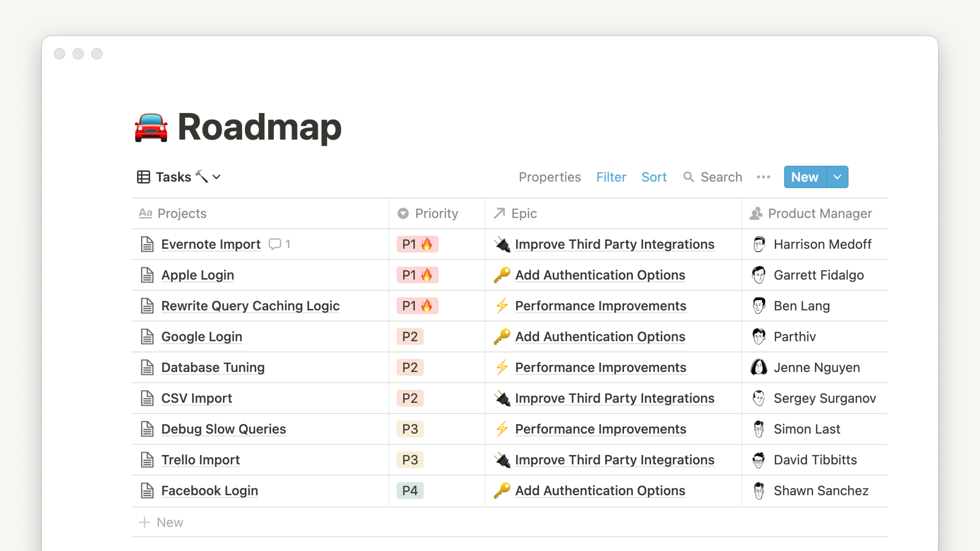The image size is (980, 551).
Task: Click the blue New button
Action: coord(805,177)
